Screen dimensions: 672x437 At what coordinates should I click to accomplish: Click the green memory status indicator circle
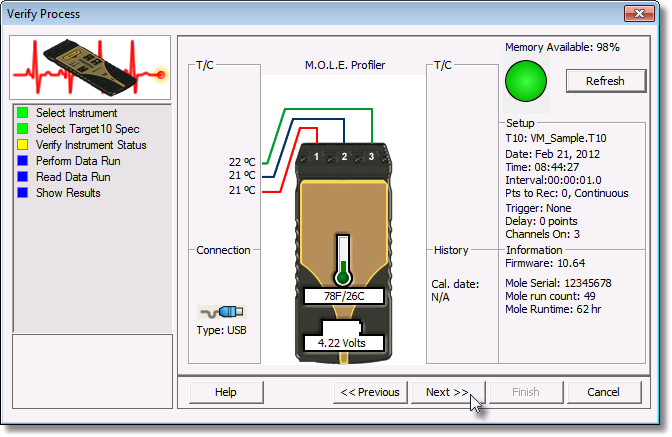(525, 81)
